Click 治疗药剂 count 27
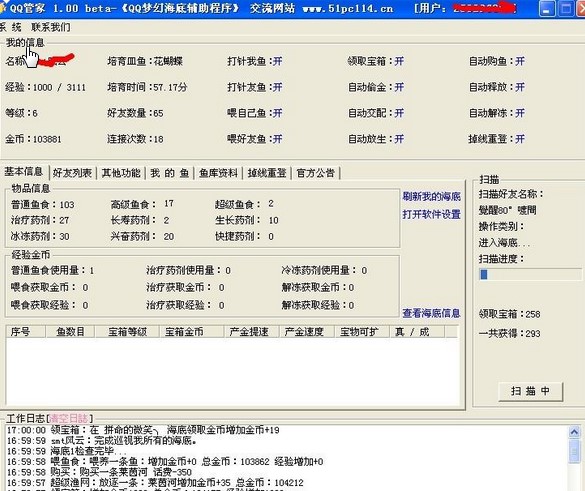Image resolution: width=585 pixels, height=491 pixels. 64,221
